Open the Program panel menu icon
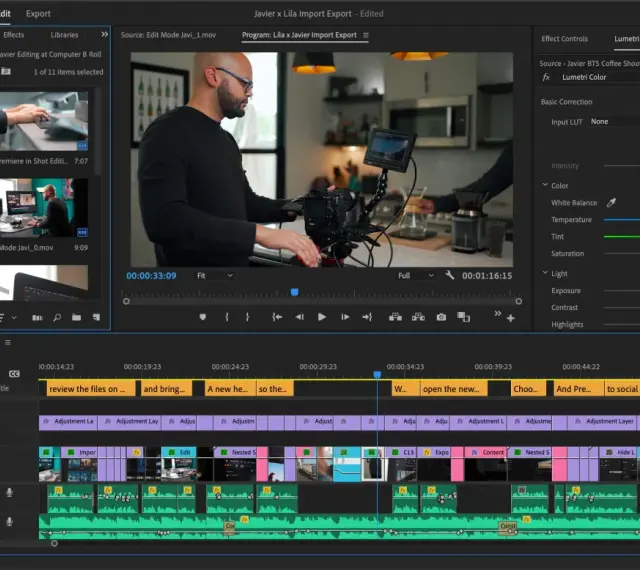640x570 pixels. pyautogui.click(x=366, y=35)
